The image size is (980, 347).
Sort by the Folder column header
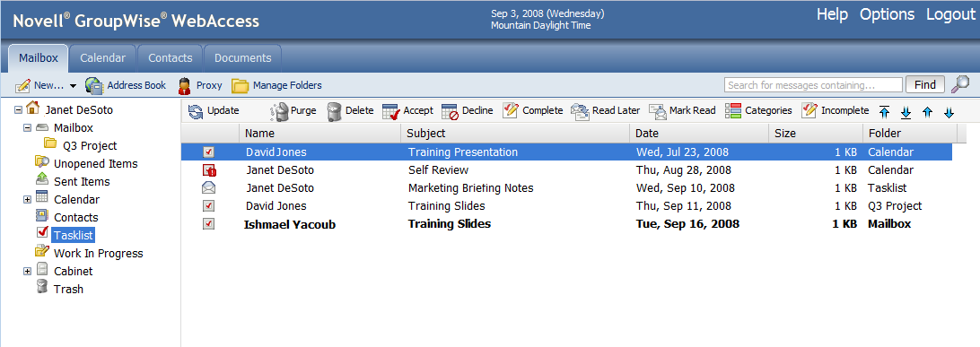(909, 133)
